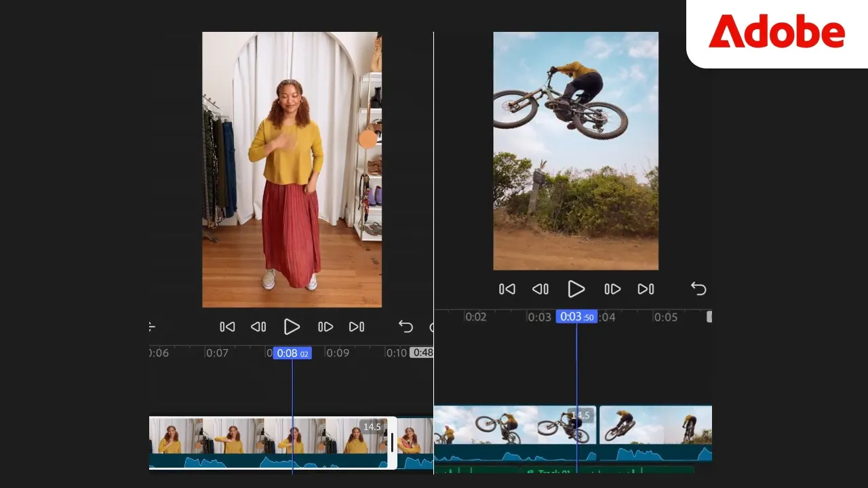The height and width of the screenshot is (488, 868).
Task: Step forward one frame in right player
Action: (x=612, y=289)
